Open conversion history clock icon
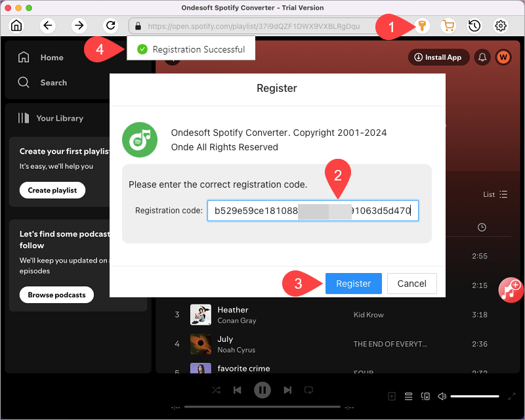 474,26
